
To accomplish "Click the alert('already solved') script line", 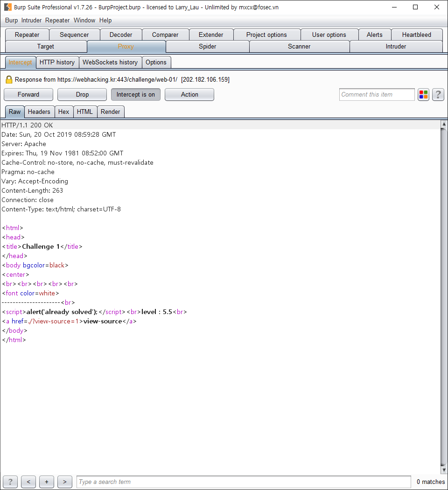I will pyautogui.click(x=94, y=312).
